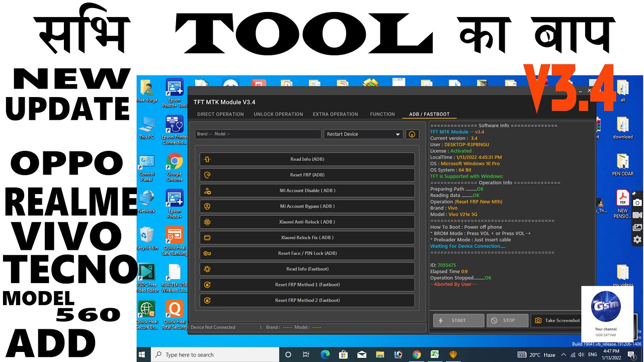Select Quick Heal Safe Banking icon

pos(175,241)
